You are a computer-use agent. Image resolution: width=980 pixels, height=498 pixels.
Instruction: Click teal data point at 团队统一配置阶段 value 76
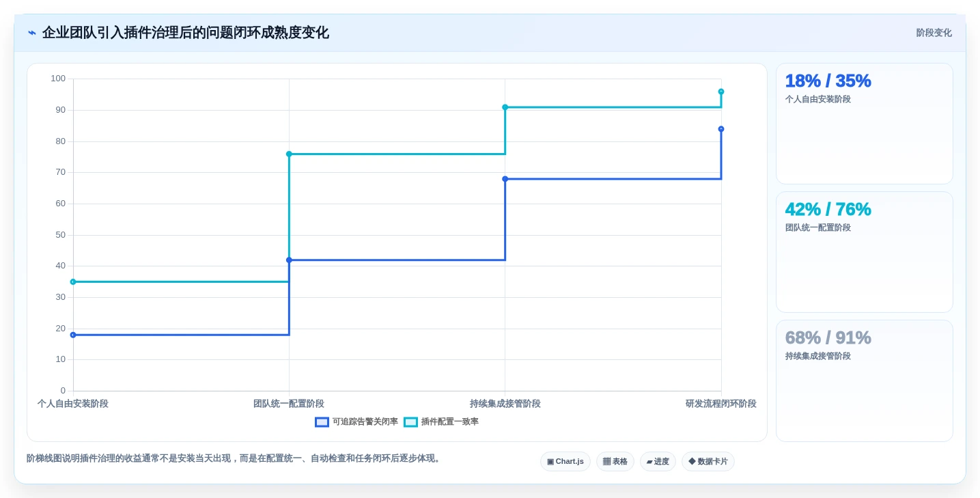289,154
